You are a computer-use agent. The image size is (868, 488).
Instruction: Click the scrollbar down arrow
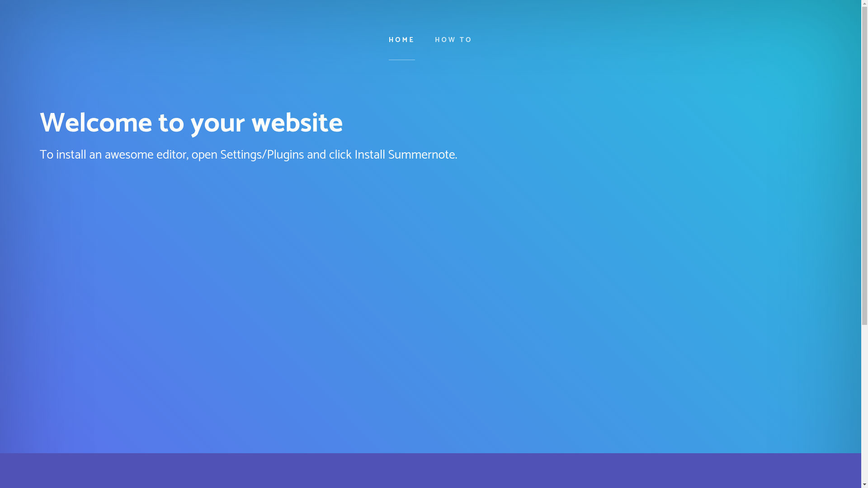[x=864, y=485]
